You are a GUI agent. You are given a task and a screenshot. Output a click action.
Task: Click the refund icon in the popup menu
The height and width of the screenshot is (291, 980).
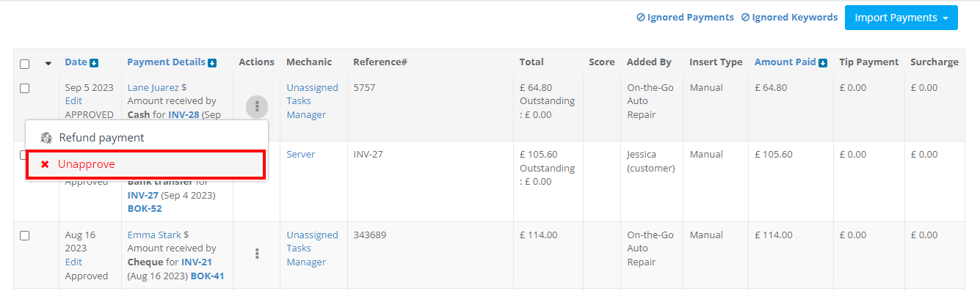(46, 138)
